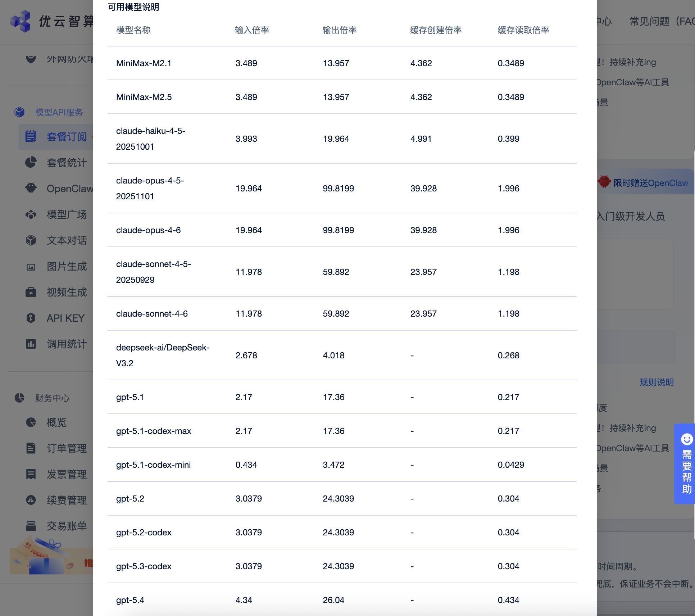Click the 套餐统计 pie chart icon
This screenshot has height=616, width=695.
31,162
